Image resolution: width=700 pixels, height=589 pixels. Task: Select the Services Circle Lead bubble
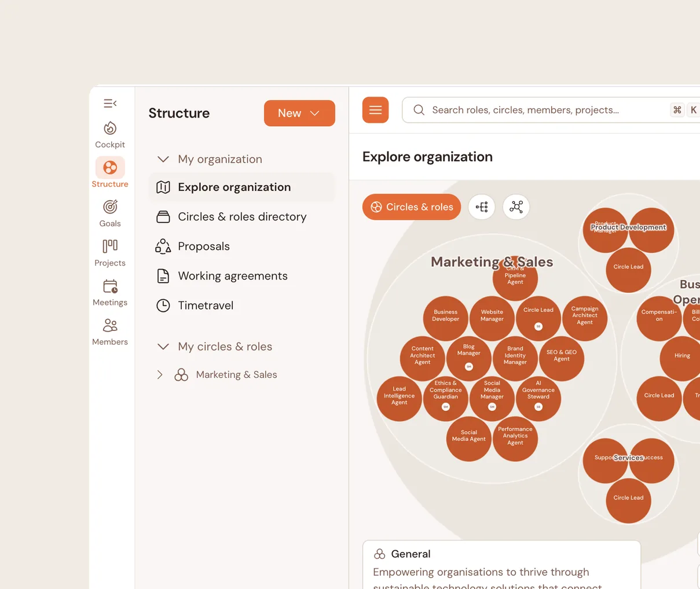[x=629, y=501]
